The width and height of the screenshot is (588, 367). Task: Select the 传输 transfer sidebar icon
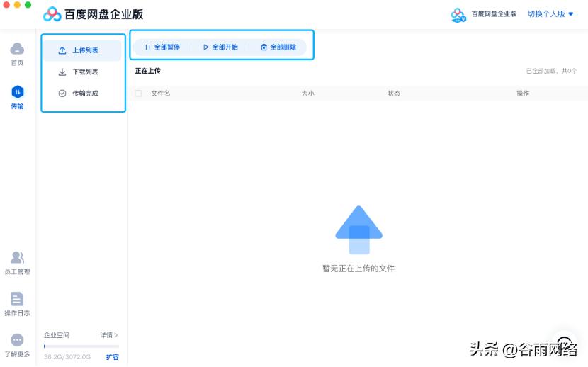17,92
